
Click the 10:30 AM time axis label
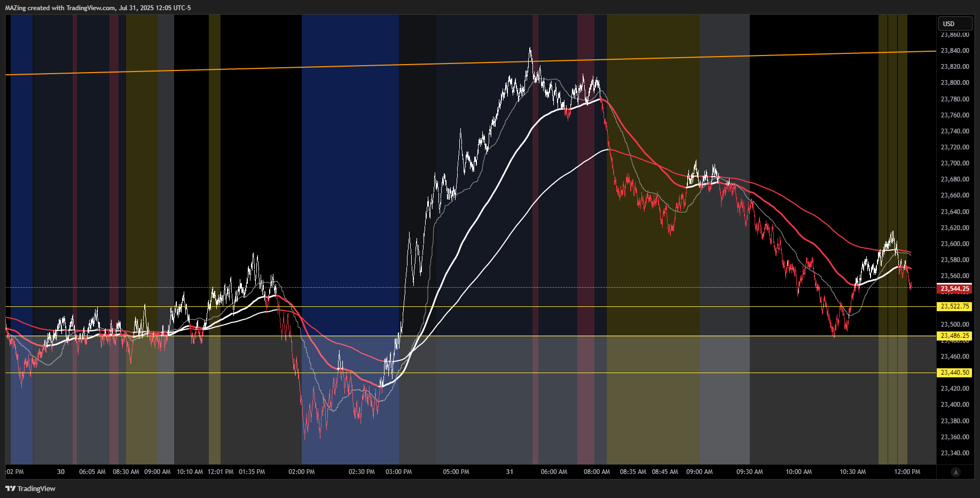853,472
